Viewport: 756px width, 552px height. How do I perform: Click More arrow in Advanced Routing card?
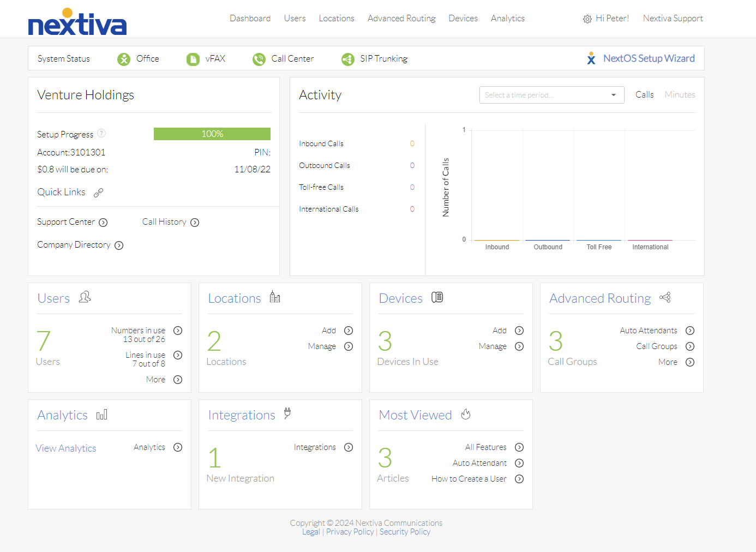(x=690, y=362)
